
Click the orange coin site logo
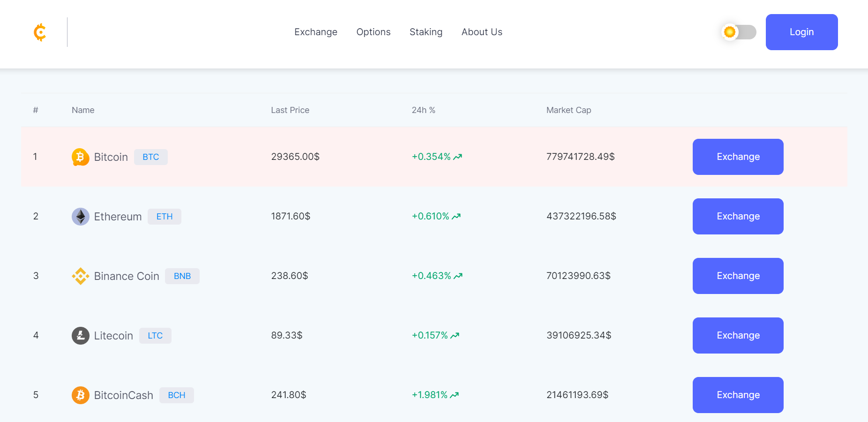[x=40, y=32]
